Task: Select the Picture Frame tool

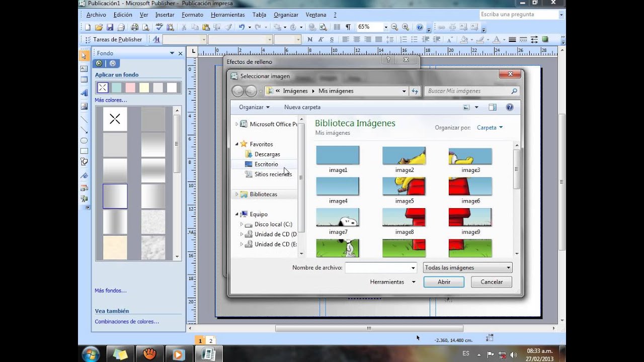Action: [84, 106]
